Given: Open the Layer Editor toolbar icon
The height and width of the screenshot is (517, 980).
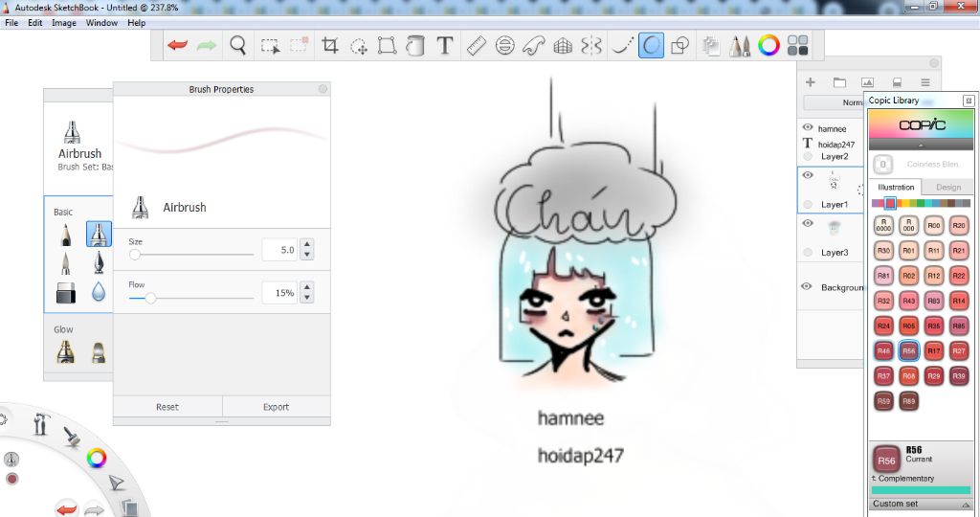Looking at the screenshot, I should coord(710,46).
